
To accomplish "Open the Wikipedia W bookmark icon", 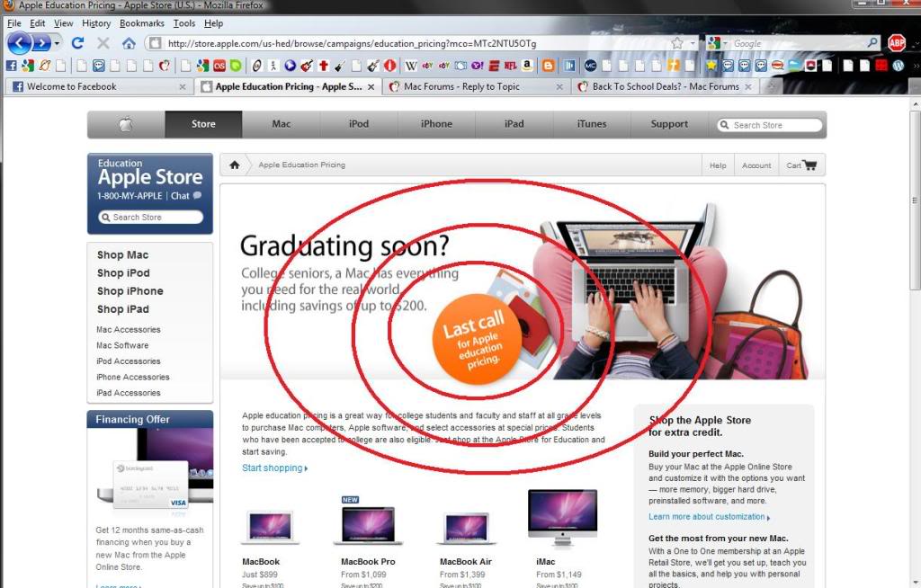I will coord(411,66).
